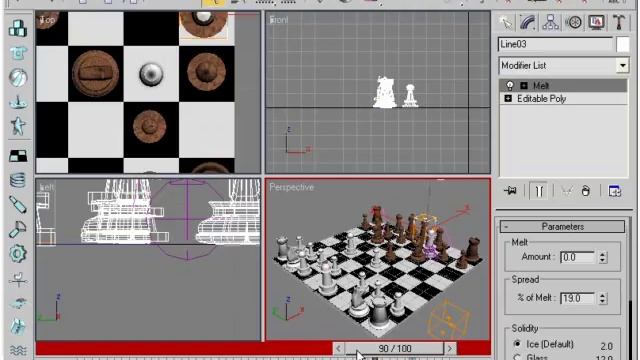The image size is (640, 360).
Task: Switch to the Create command panel tab
Action: coord(505,22)
